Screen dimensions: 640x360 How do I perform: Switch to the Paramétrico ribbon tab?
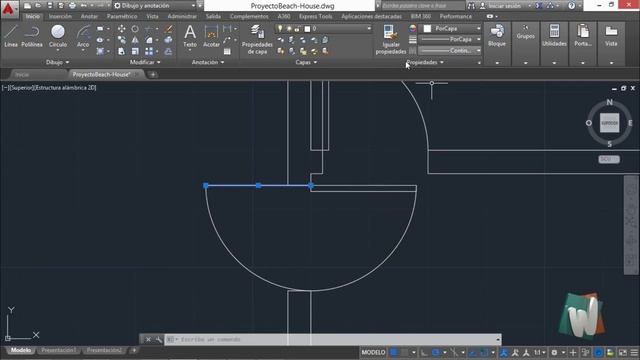122,16
